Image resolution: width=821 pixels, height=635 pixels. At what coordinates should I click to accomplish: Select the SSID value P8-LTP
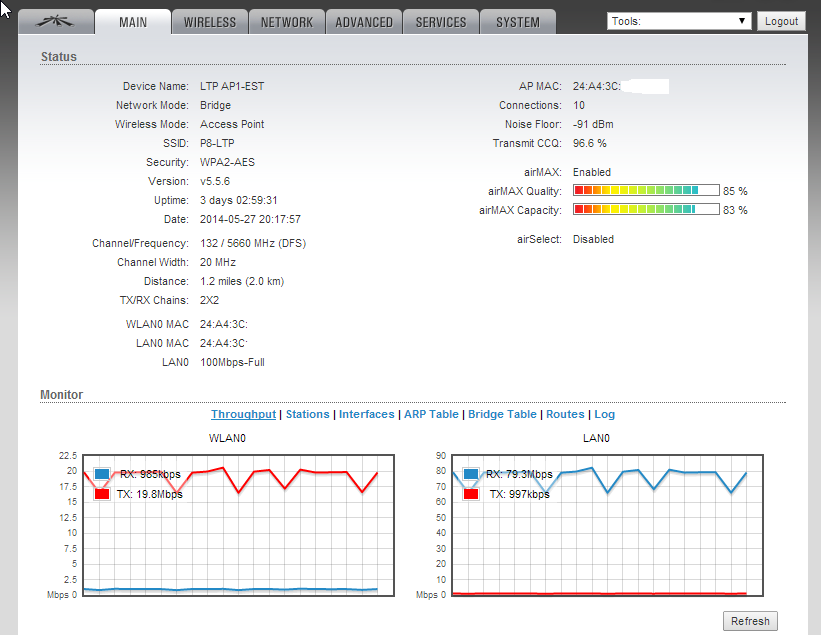pyautogui.click(x=217, y=143)
